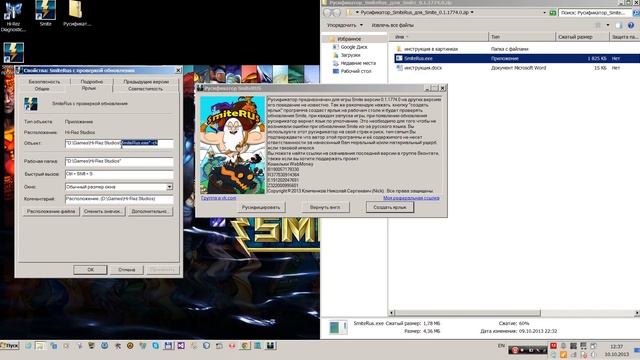This screenshot has width=640, height=360.
Task: Switch to the Предыдущие версии tab
Action: pos(146,82)
